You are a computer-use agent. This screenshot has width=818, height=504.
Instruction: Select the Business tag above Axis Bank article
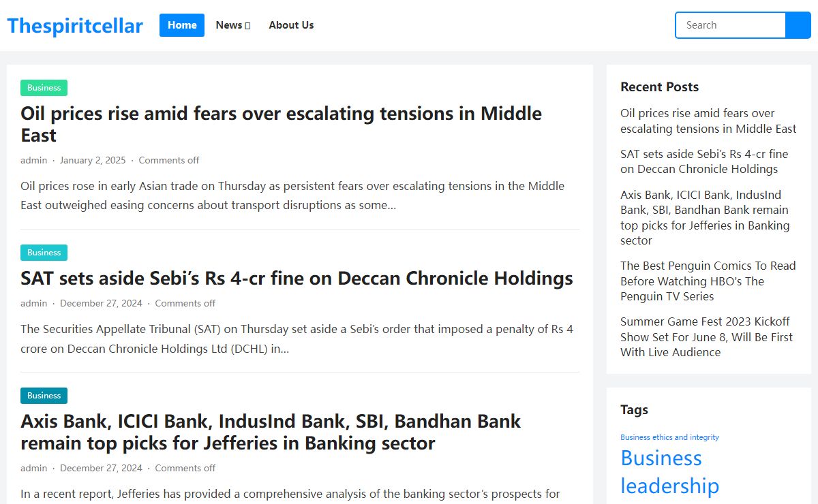44,396
